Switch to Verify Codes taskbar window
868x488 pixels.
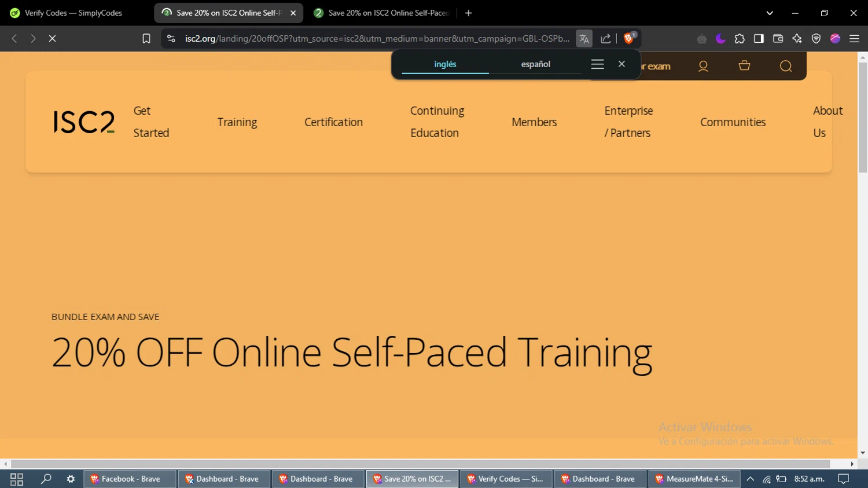point(506,479)
